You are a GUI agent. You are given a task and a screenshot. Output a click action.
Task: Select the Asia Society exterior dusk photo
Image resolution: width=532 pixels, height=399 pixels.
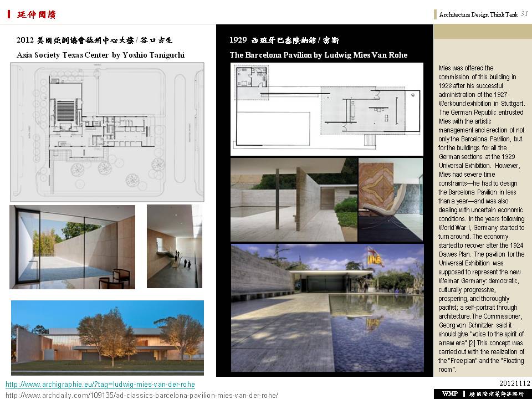tap(107, 337)
